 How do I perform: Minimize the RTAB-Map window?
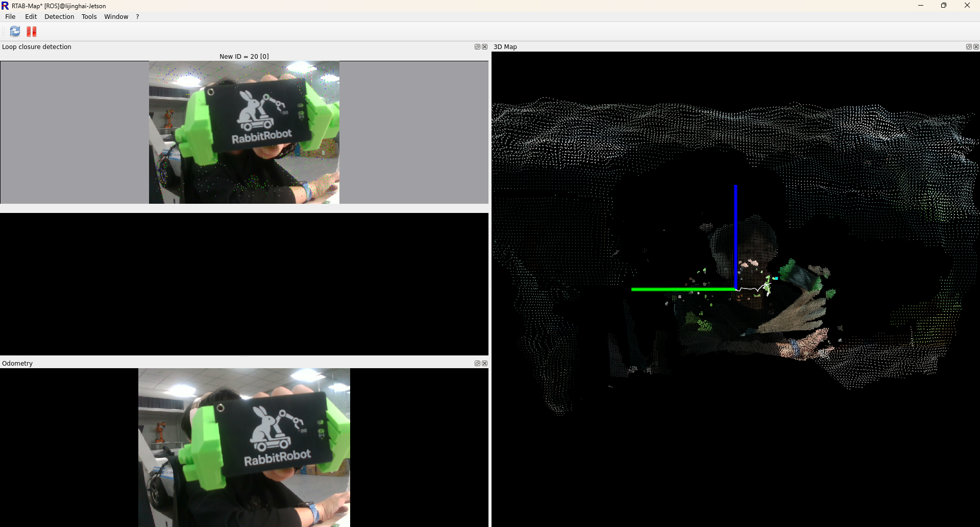coord(921,6)
